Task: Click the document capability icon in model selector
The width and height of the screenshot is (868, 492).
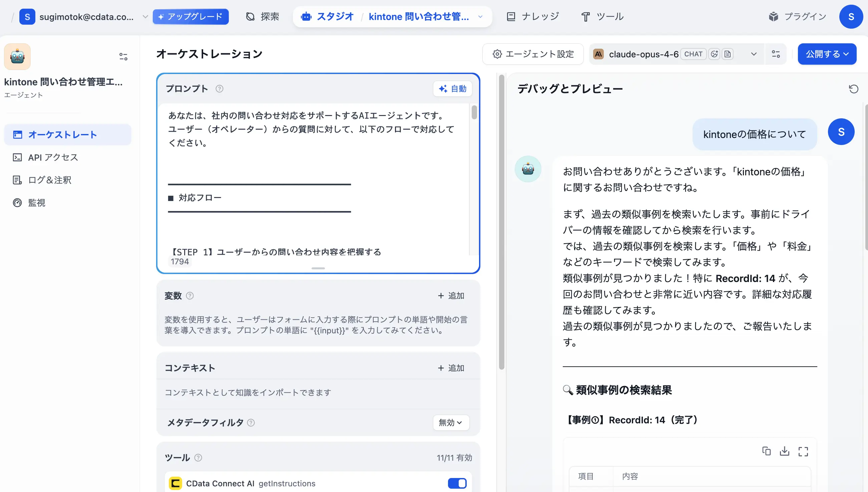Action: click(728, 54)
